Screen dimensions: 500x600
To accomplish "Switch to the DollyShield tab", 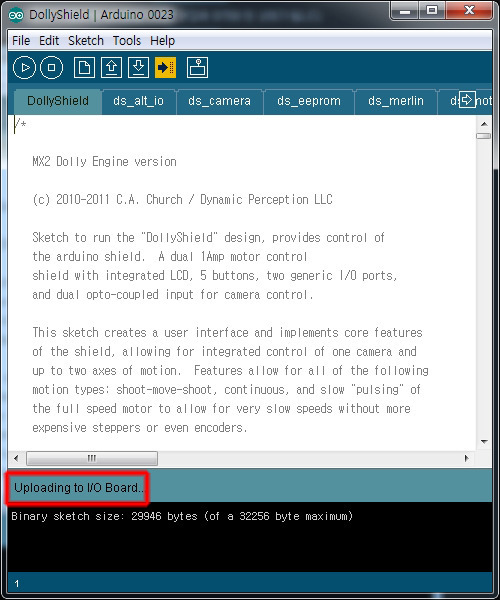I will click(58, 101).
